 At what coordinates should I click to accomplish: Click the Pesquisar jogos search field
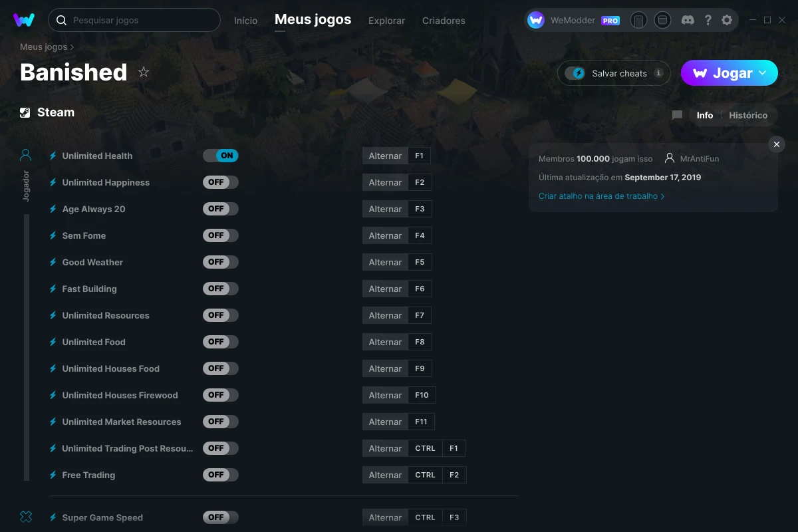click(x=134, y=20)
